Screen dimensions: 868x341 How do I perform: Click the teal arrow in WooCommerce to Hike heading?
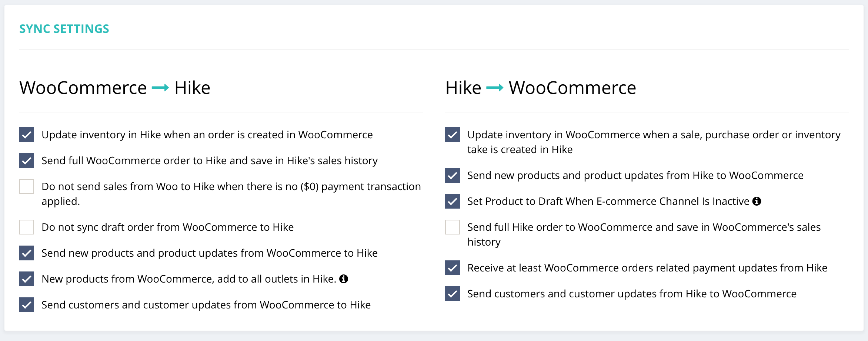click(160, 88)
